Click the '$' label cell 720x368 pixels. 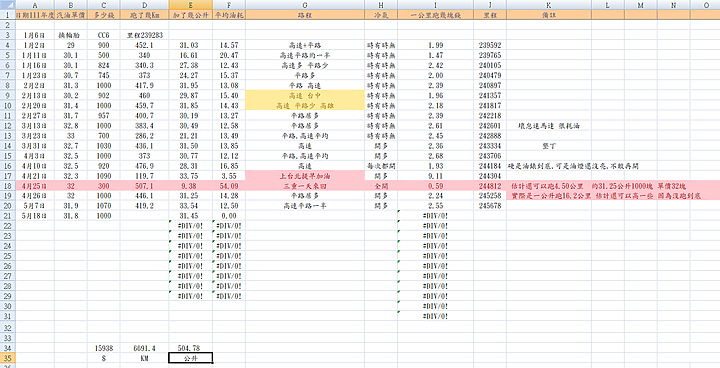click(x=104, y=358)
